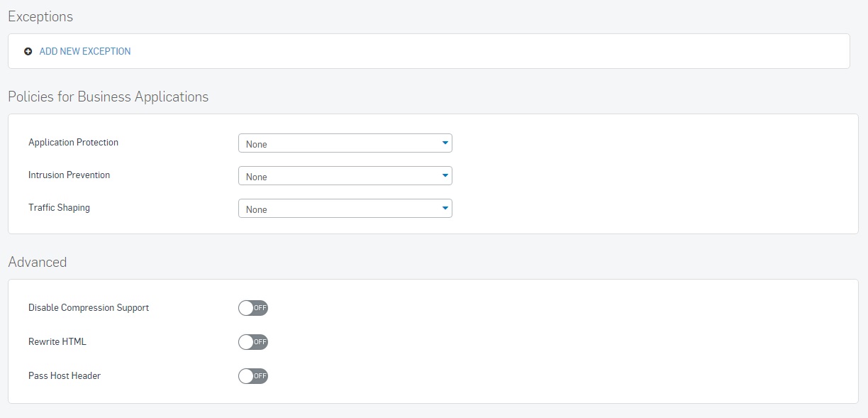Toggle Disable Compression Support switch on
Viewport: 868px width, 418px height.
pyautogui.click(x=253, y=308)
